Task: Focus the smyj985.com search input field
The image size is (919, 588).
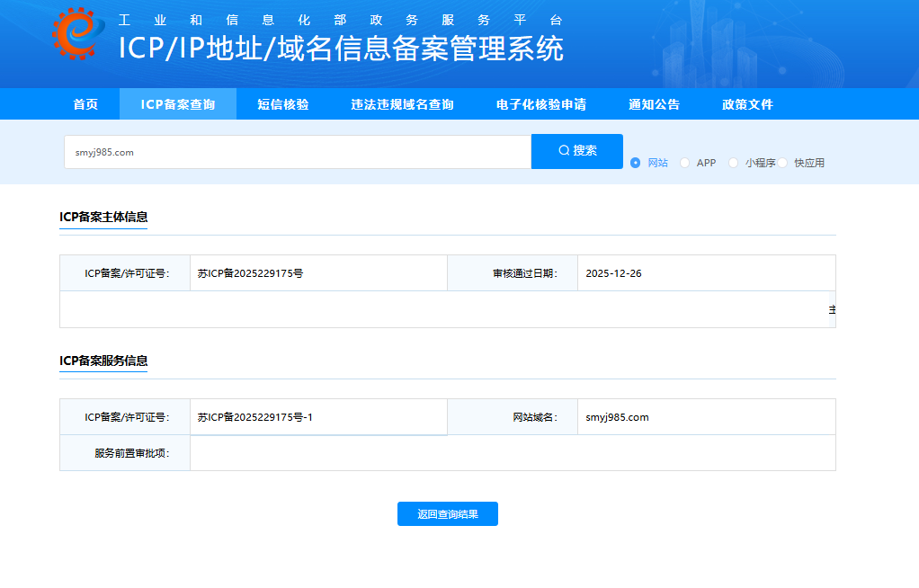Action: (x=298, y=152)
